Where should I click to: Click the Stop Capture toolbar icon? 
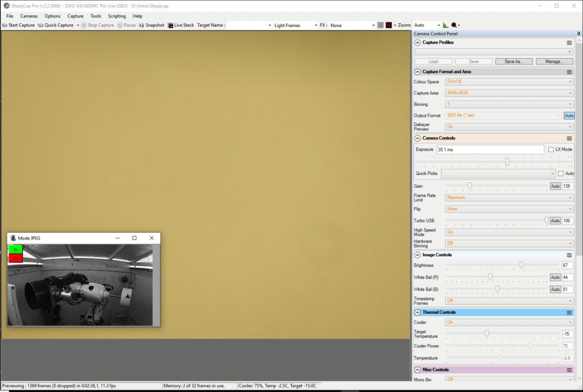point(84,25)
